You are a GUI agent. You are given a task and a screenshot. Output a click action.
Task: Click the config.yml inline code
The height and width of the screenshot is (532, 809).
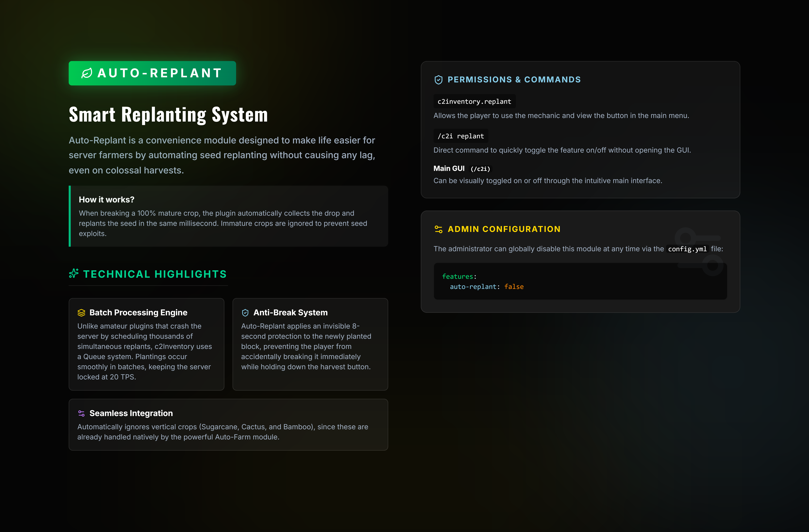coord(687,249)
